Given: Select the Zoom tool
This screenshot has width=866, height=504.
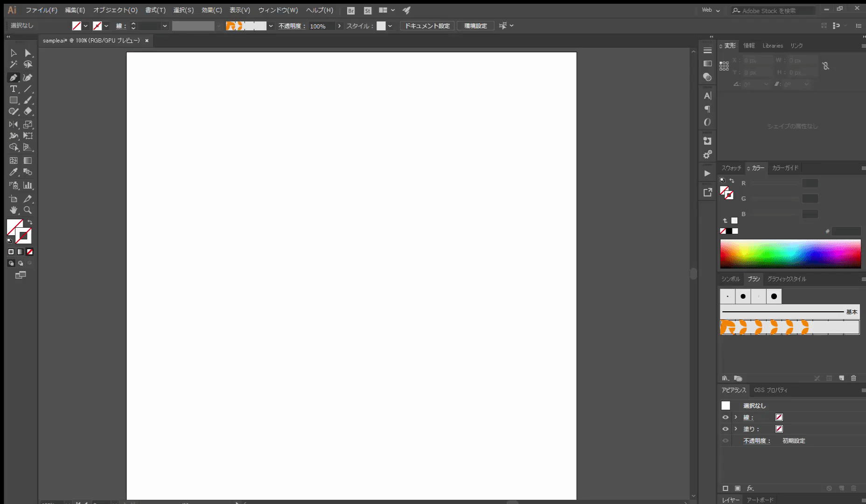Looking at the screenshot, I should pyautogui.click(x=28, y=210).
